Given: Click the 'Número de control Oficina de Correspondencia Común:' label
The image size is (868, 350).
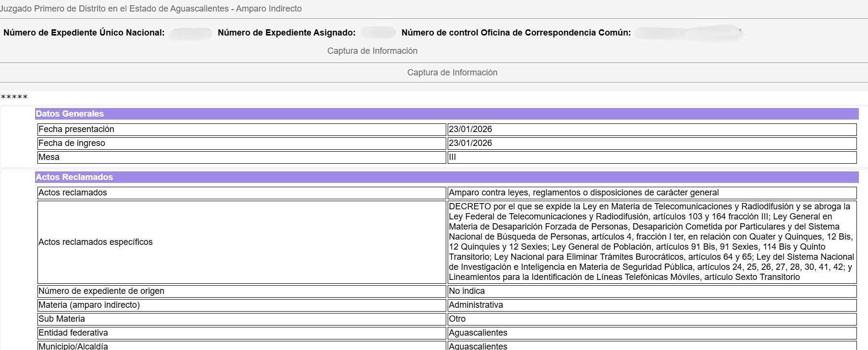Looking at the screenshot, I should pos(516,33).
